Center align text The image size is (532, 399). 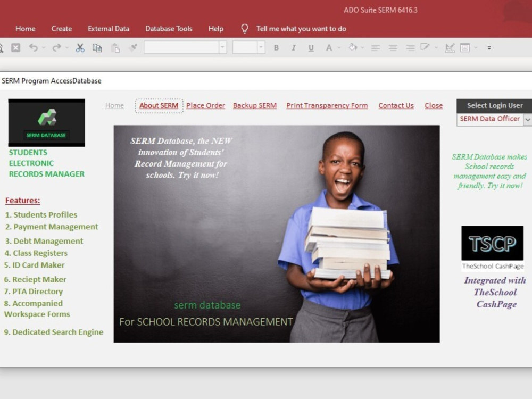(x=393, y=48)
